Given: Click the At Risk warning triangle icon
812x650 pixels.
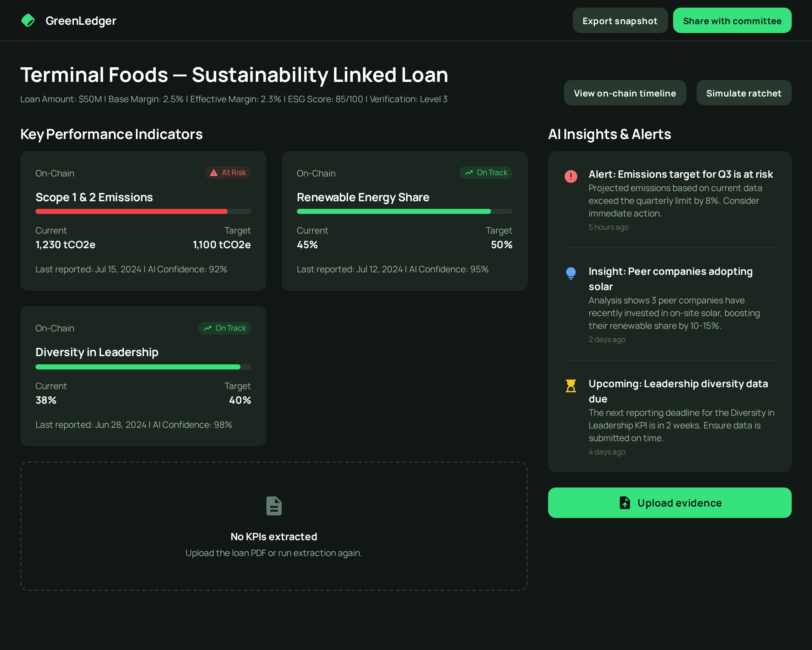Looking at the screenshot, I should click(213, 173).
